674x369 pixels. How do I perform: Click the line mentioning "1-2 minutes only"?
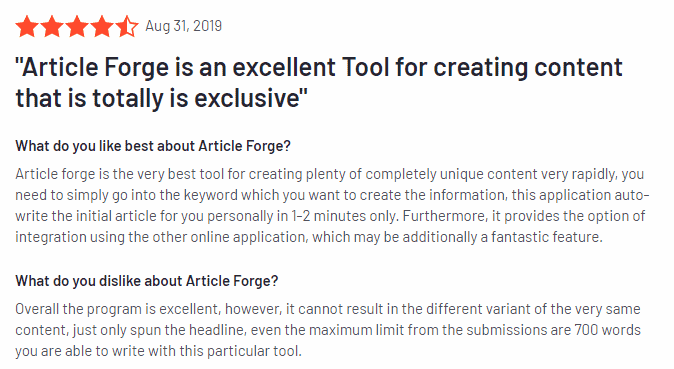(x=330, y=216)
